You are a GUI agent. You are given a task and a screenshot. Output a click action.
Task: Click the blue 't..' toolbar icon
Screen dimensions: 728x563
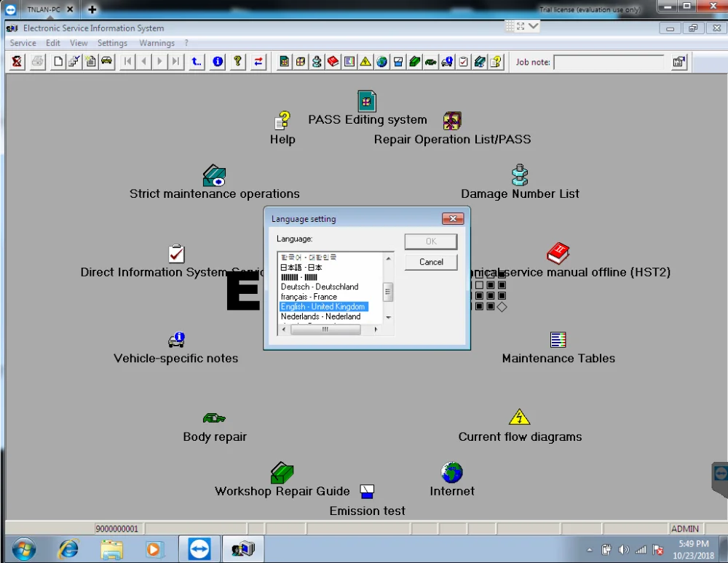pyautogui.click(x=197, y=62)
